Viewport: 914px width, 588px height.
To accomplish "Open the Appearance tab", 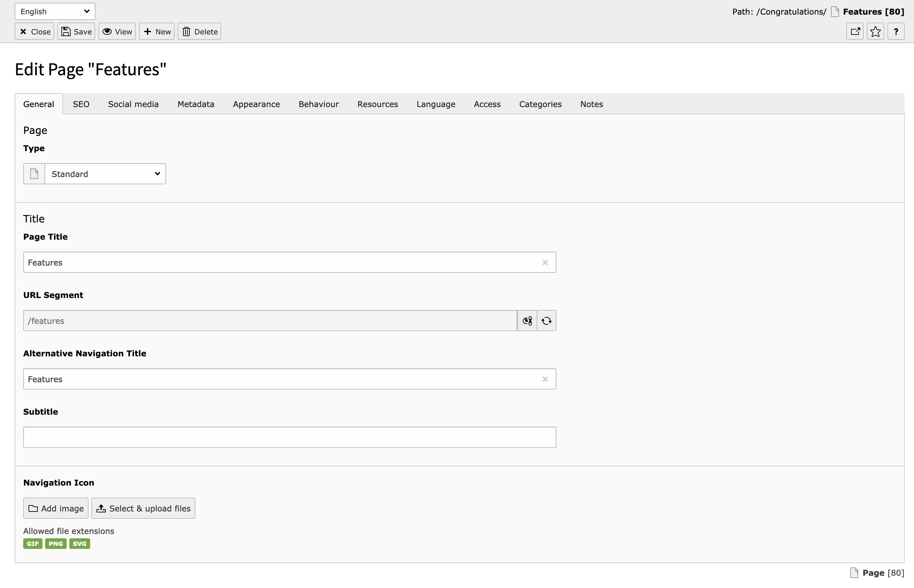I will tap(256, 104).
